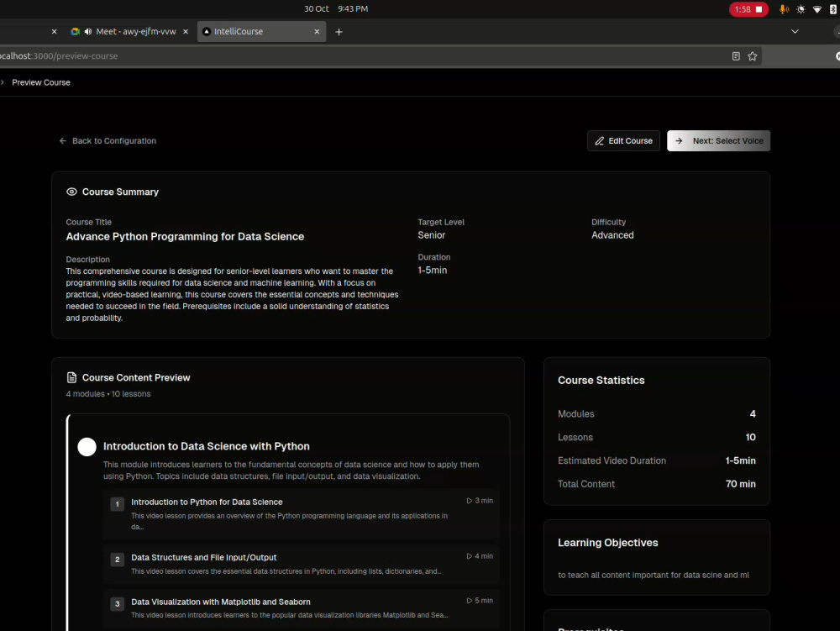The width and height of the screenshot is (840, 631).
Task: Click the eye icon beside Course Summary
Action: pos(71,192)
